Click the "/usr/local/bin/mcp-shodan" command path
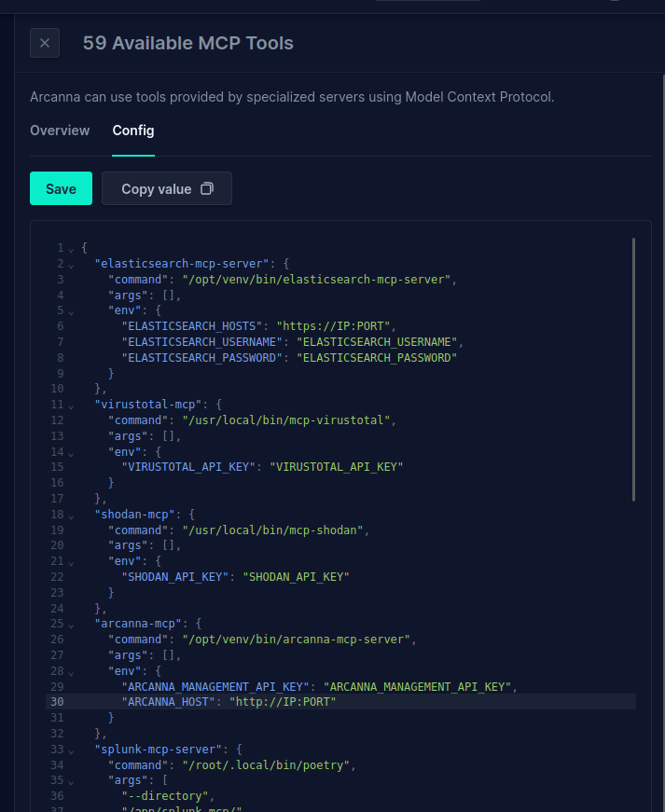 [272, 530]
